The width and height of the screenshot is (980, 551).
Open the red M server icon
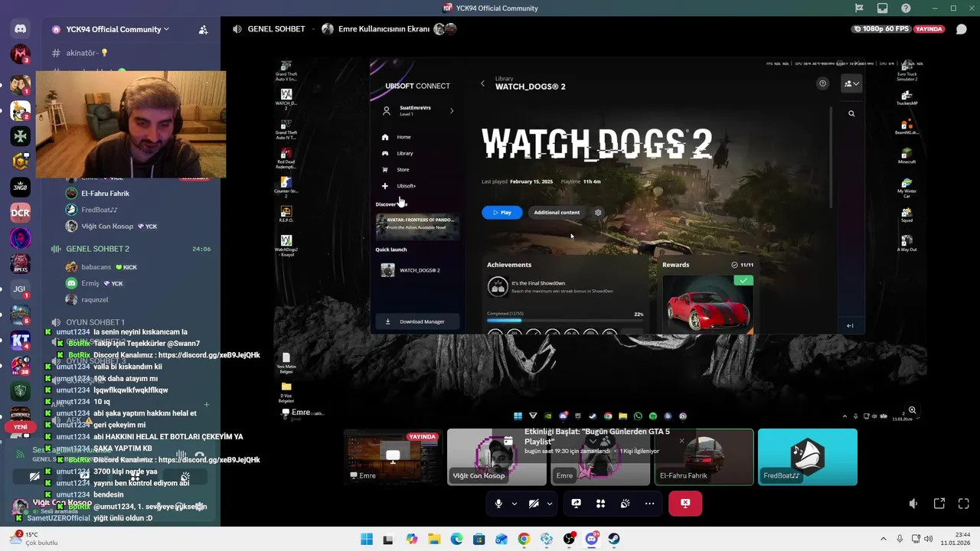[x=20, y=54]
